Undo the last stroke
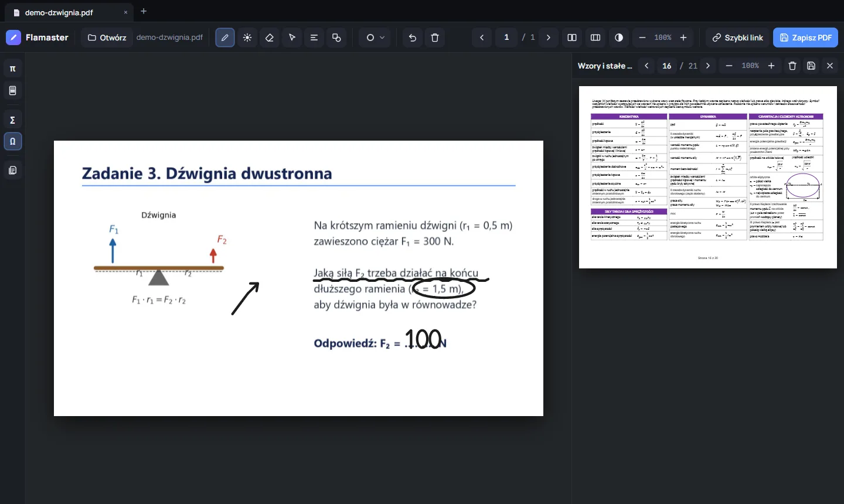The image size is (844, 504). pyautogui.click(x=413, y=38)
